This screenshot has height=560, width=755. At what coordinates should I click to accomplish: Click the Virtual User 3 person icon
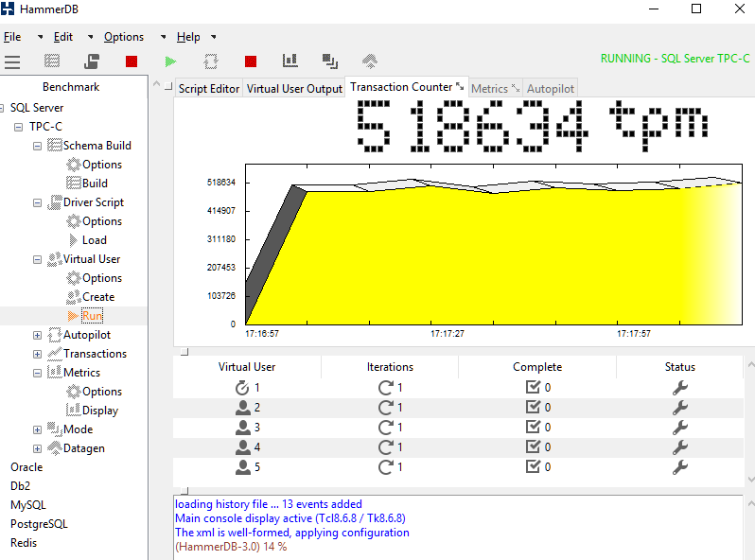pos(242,428)
